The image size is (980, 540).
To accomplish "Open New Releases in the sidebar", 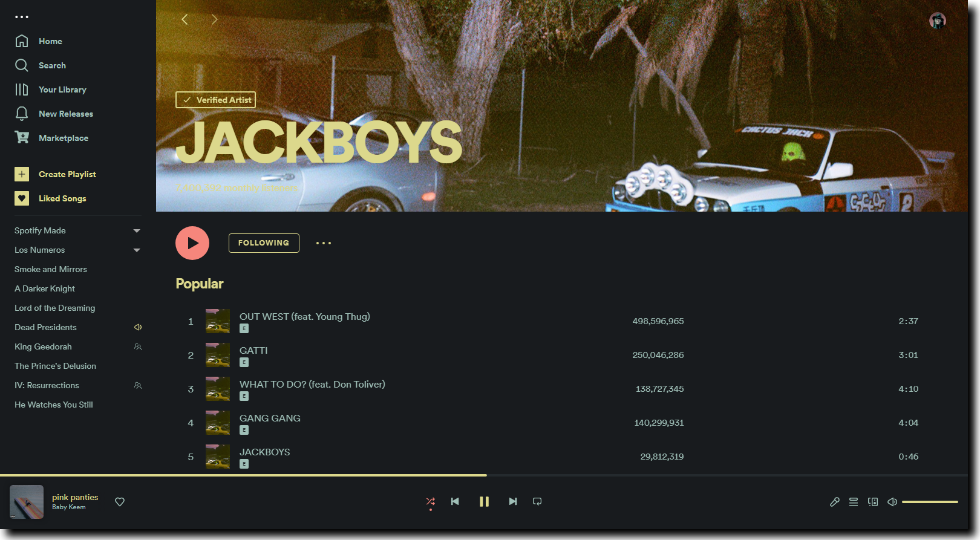I will pos(65,114).
